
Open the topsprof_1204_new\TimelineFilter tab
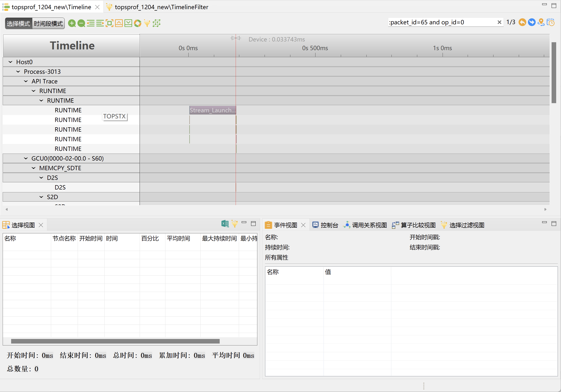pos(157,7)
